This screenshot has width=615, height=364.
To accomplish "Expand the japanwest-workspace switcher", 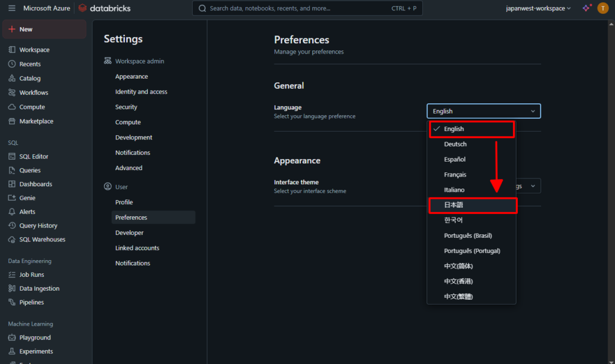I will pos(538,8).
